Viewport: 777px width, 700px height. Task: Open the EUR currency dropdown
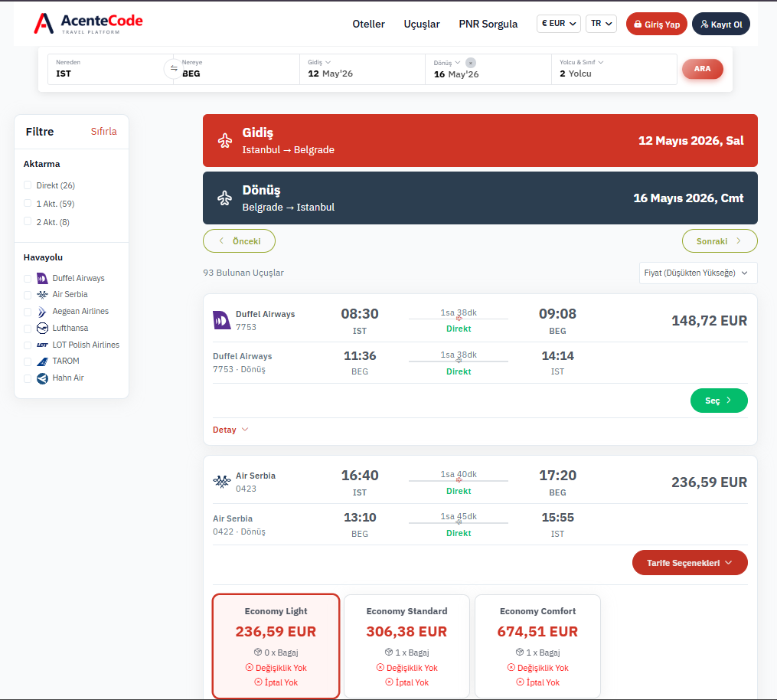click(x=558, y=24)
